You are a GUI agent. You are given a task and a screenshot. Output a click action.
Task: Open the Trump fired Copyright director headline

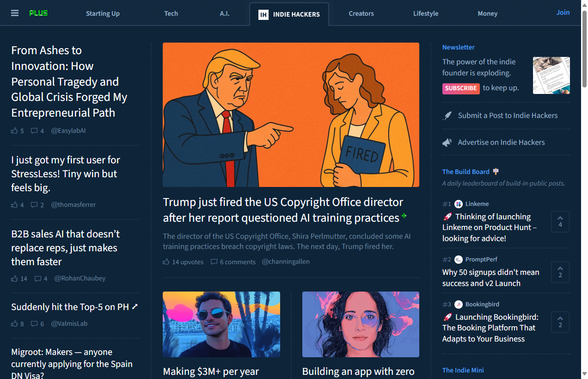[284, 210]
